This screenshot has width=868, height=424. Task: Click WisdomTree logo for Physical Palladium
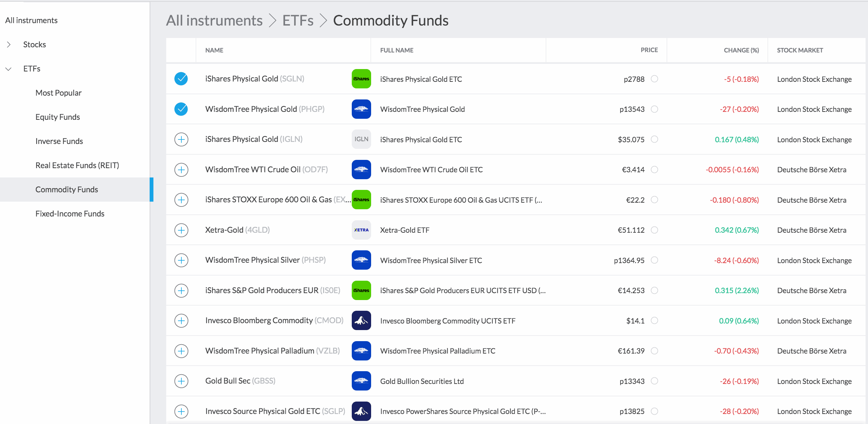361,351
